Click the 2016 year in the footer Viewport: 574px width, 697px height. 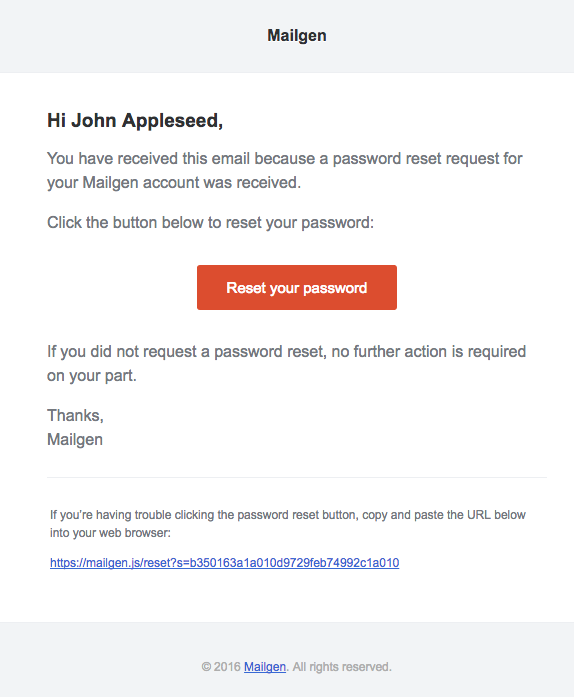pyautogui.click(x=227, y=667)
